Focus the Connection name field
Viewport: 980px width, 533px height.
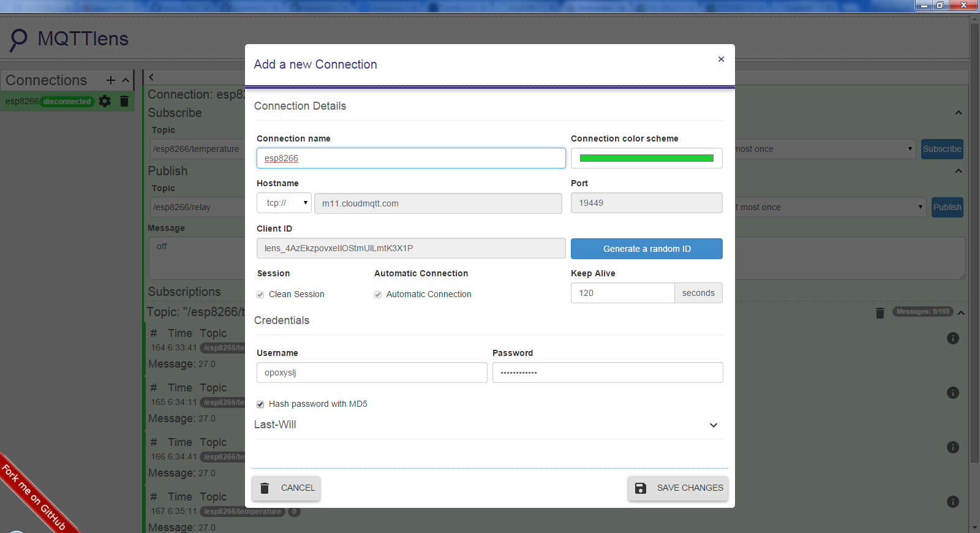411,158
